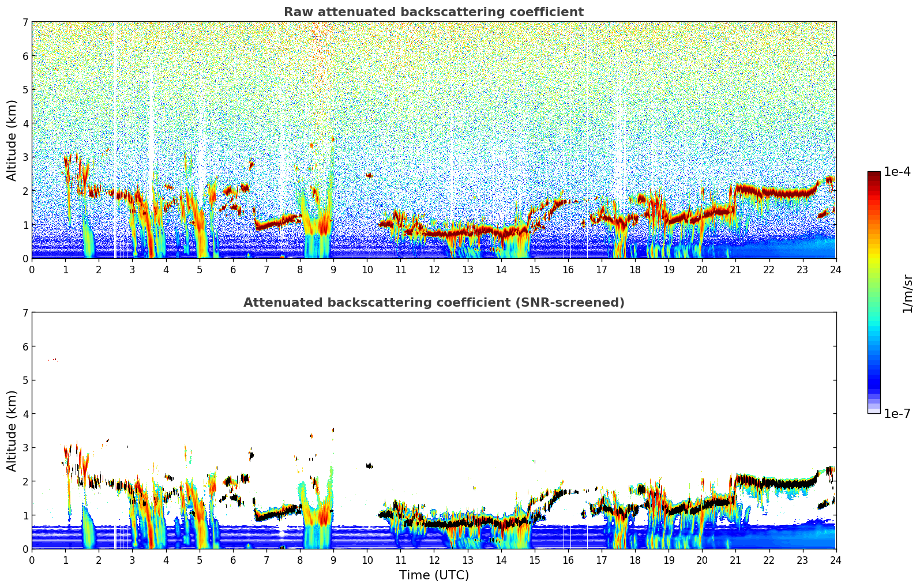Image resolution: width=920 pixels, height=588 pixels.
Task: Click the top plot's 'Altitude (km)' label
Action: pos(12,140)
